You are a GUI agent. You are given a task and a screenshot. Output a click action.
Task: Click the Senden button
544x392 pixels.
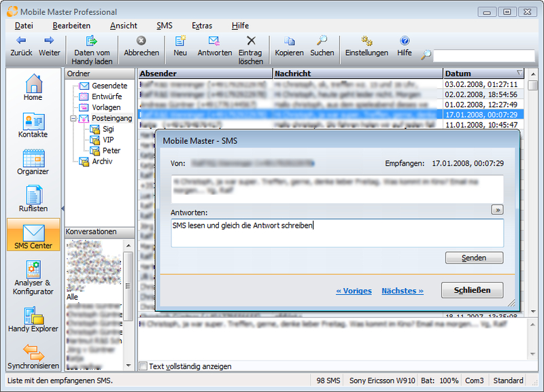474,258
